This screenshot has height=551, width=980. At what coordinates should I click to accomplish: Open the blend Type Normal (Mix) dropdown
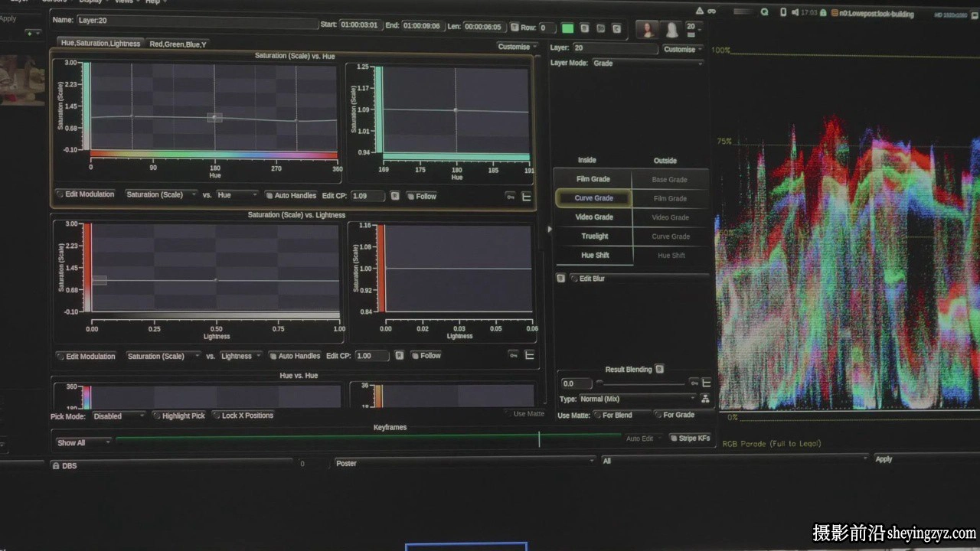(x=638, y=399)
